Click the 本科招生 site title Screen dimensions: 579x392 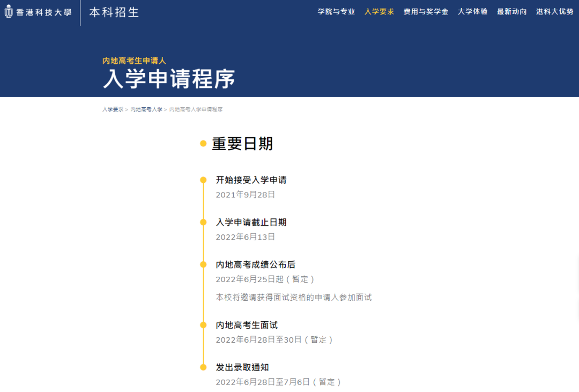(113, 12)
